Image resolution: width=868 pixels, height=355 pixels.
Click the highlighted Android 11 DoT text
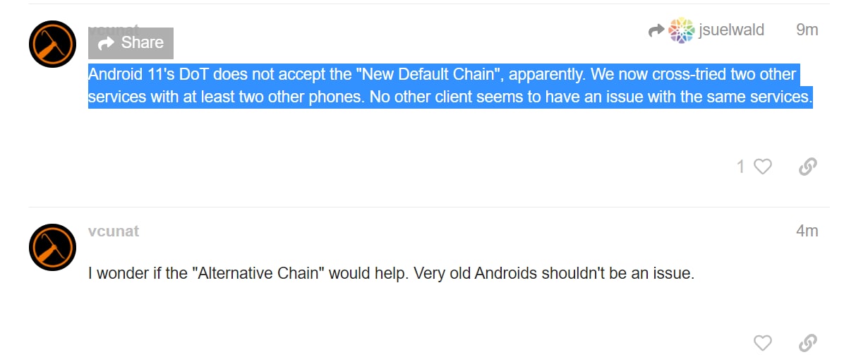point(451,85)
